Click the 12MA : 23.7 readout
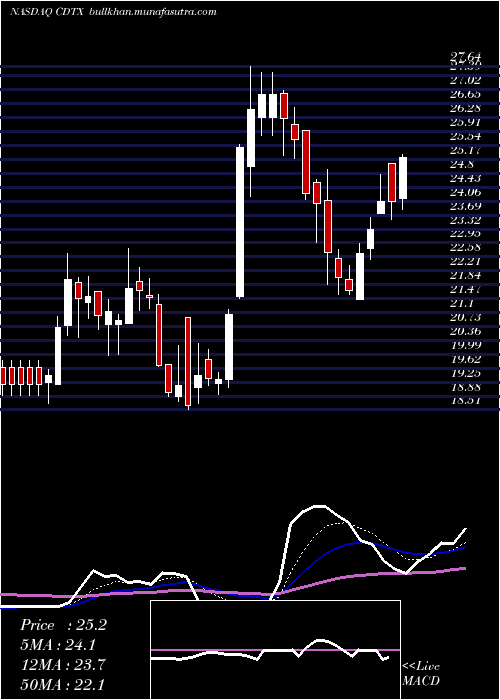 63,665
